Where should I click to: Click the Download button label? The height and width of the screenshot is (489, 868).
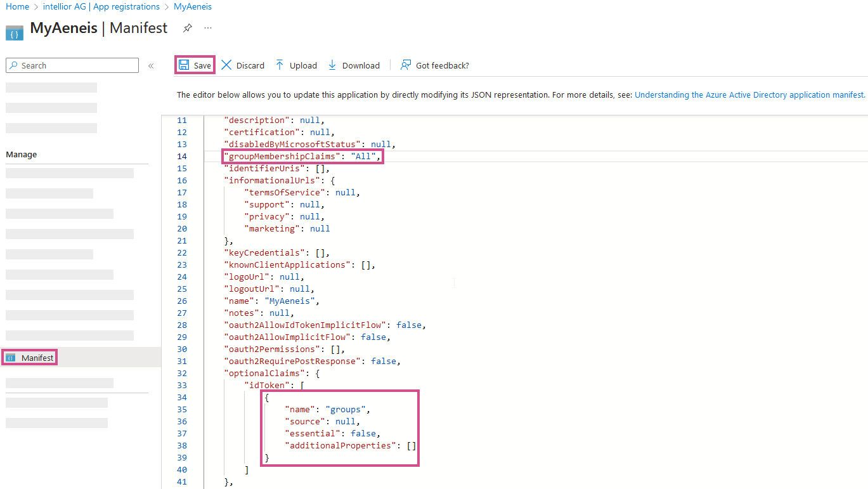point(361,65)
